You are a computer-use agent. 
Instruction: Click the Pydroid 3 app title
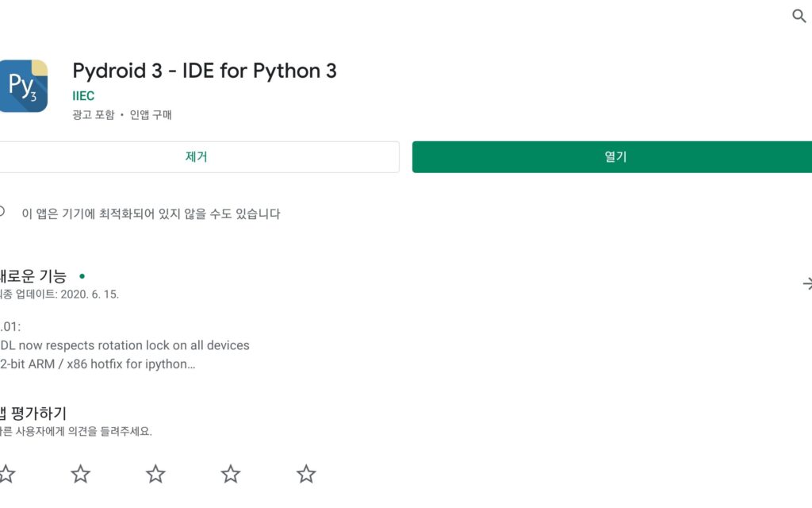205,71
